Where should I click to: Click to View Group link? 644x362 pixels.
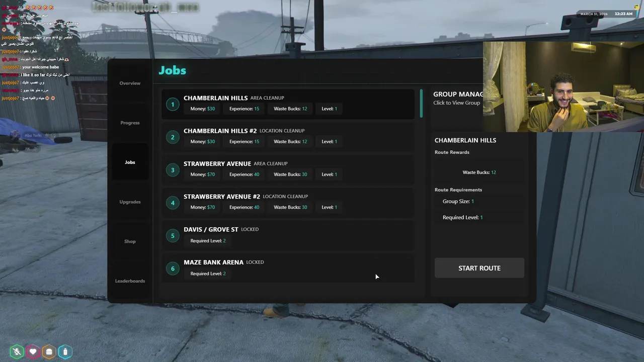pyautogui.click(x=457, y=103)
